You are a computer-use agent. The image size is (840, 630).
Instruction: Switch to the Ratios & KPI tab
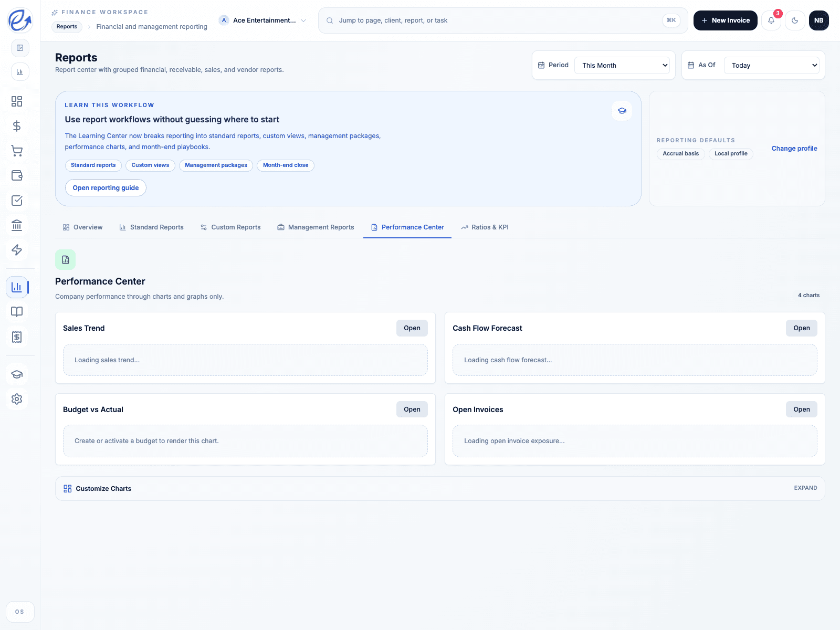point(484,227)
